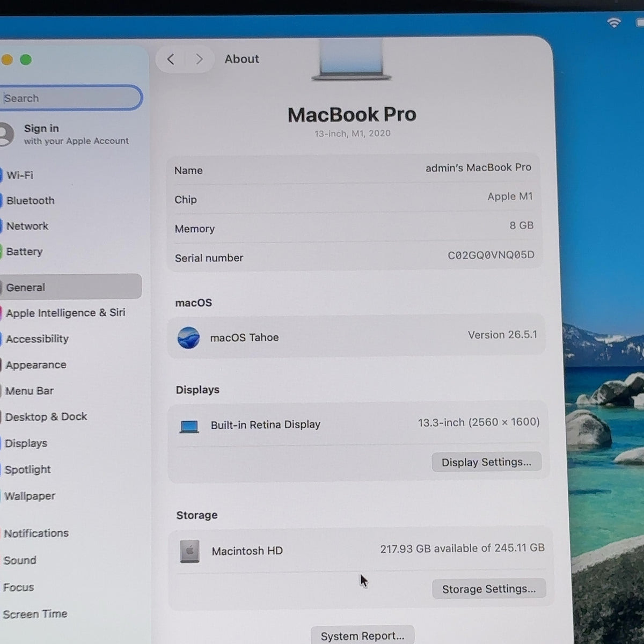Open Appearance settings in the sidebar
644x644 pixels.
pyautogui.click(x=36, y=365)
